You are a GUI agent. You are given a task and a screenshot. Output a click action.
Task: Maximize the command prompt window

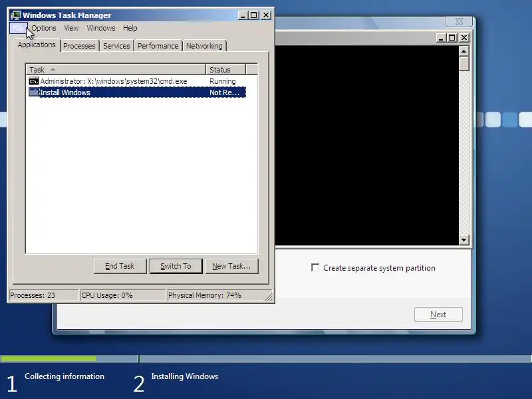coord(452,38)
